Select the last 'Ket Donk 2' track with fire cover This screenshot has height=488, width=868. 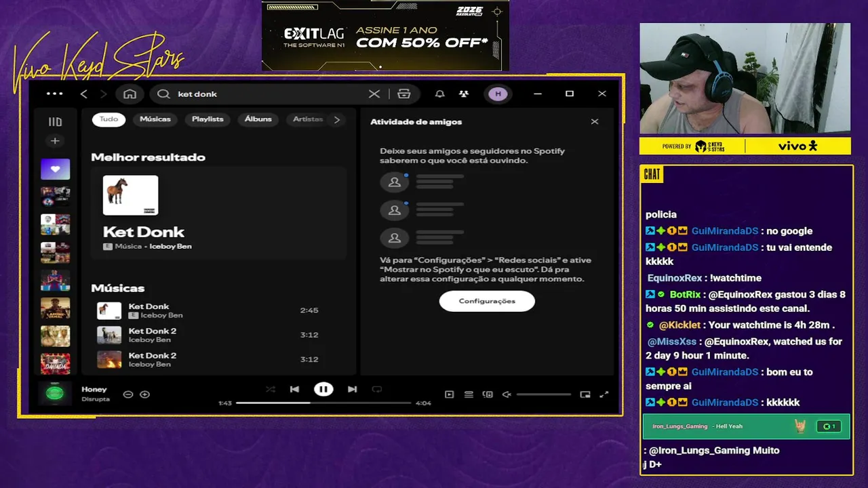(218, 359)
